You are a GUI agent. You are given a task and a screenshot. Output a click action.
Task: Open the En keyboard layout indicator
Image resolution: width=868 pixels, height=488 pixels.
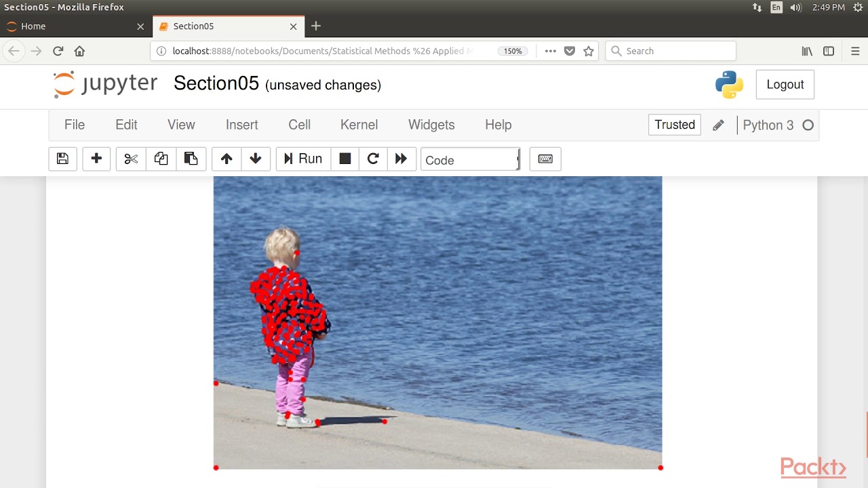pos(776,7)
